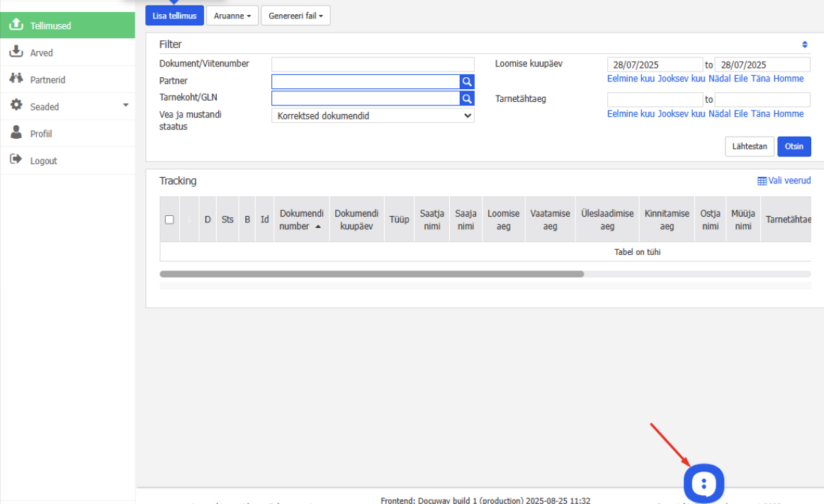Toggle the select-all checkbox in table header
The height and width of the screenshot is (504, 824).
point(169,219)
